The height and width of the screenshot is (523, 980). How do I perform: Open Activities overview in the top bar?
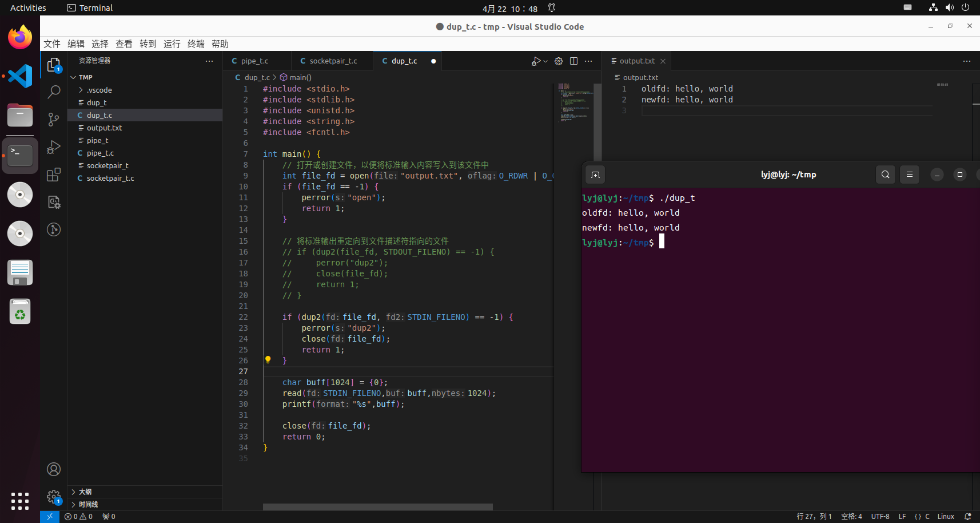(28, 8)
